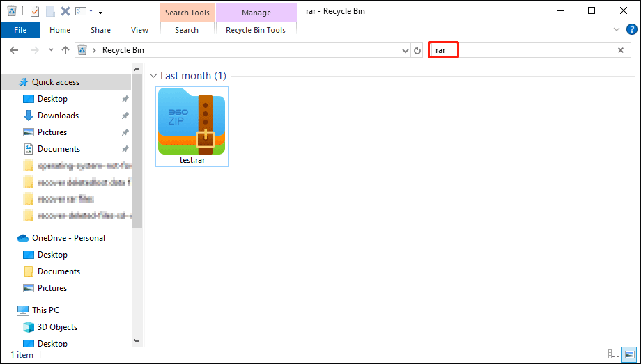
Task: Click the Manage contextual header
Action: click(256, 13)
